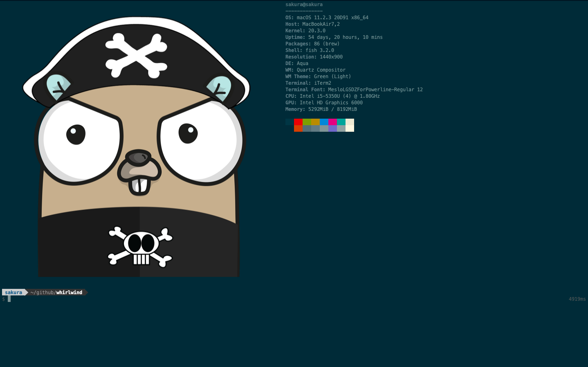Click the 'GPU: Intel HD Graphics 6000' line

324,103
